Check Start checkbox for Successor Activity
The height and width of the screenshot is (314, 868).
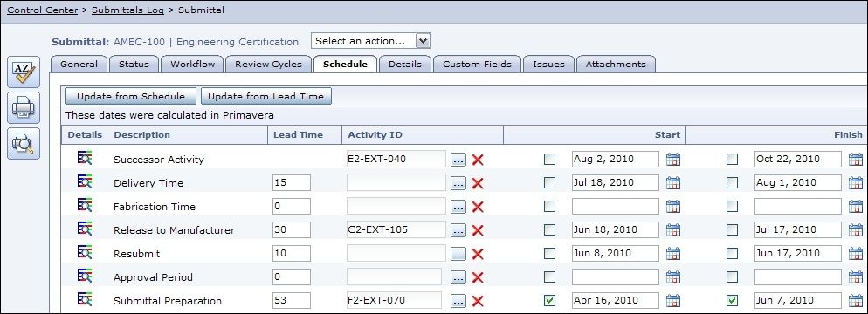click(x=549, y=160)
